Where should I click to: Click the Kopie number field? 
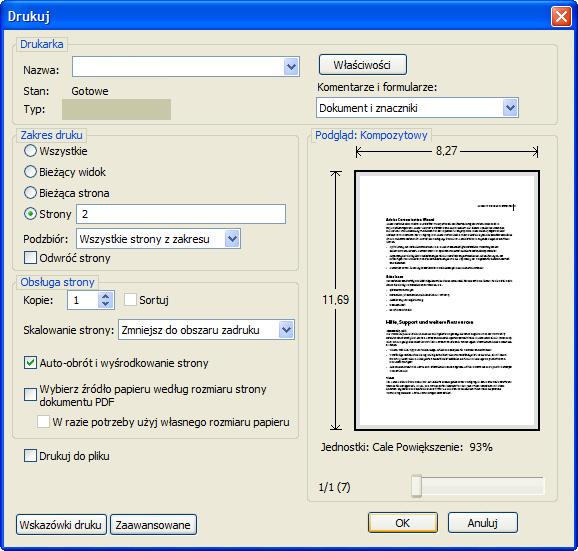click(83, 300)
